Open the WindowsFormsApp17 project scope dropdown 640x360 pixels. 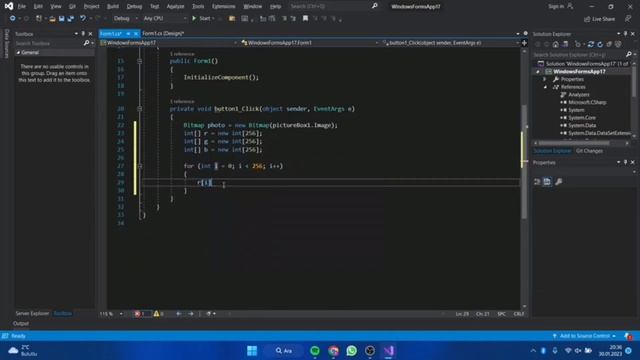point(168,42)
